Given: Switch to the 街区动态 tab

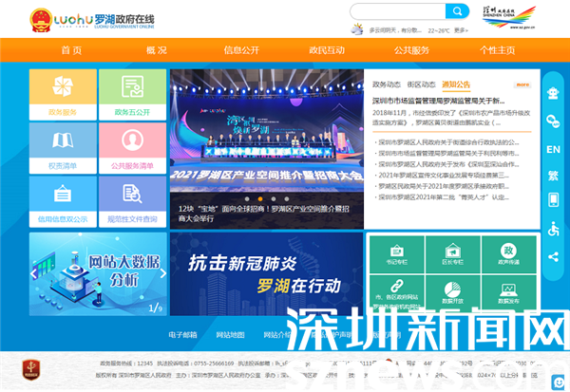Looking at the screenshot, I should pyautogui.click(x=421, y=84).
